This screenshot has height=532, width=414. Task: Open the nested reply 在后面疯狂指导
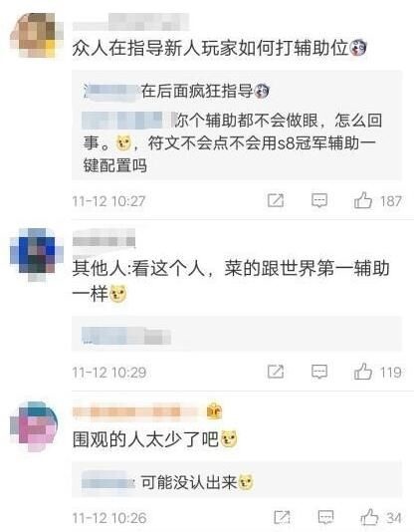176,92
